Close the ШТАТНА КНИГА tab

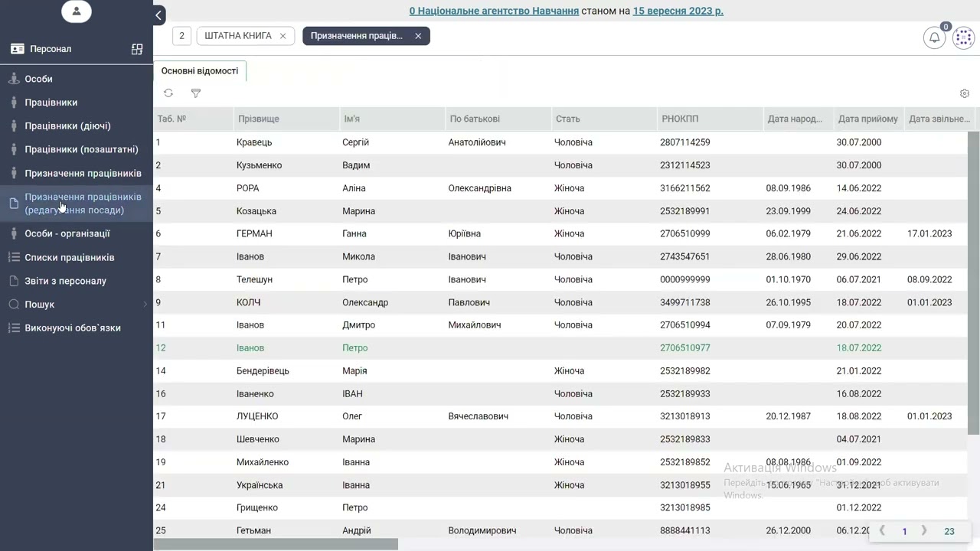pos(283,36)
